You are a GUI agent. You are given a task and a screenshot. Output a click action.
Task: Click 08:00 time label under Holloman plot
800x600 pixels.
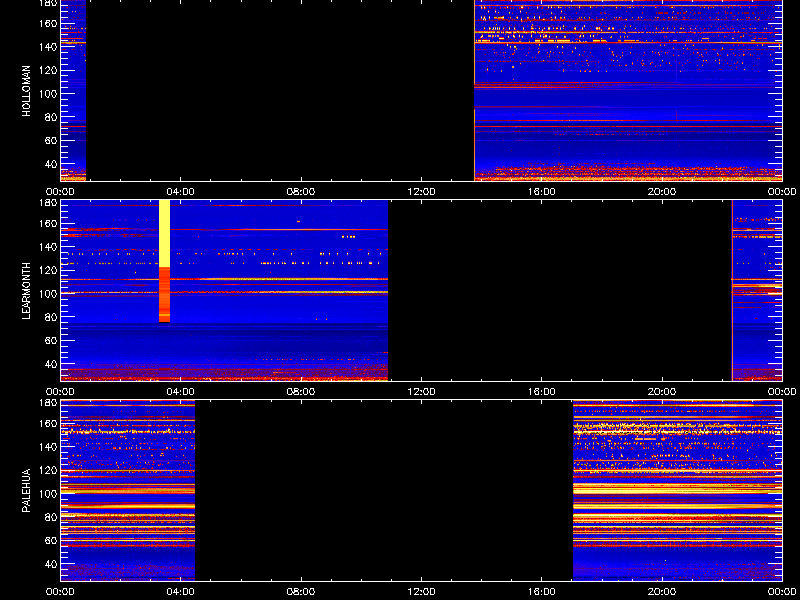pos(301,192)
